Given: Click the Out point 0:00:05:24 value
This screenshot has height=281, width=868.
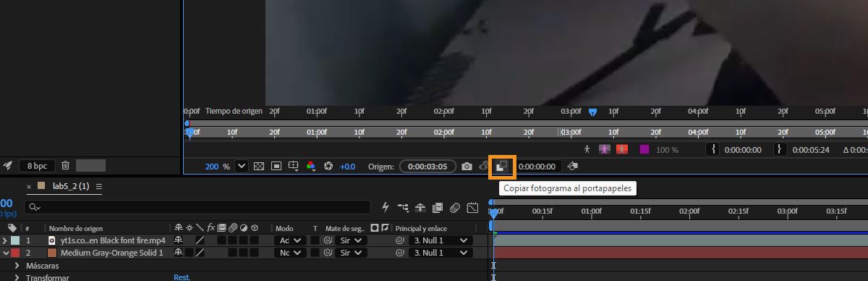Looking at the screenshot, I should point(812,150).
